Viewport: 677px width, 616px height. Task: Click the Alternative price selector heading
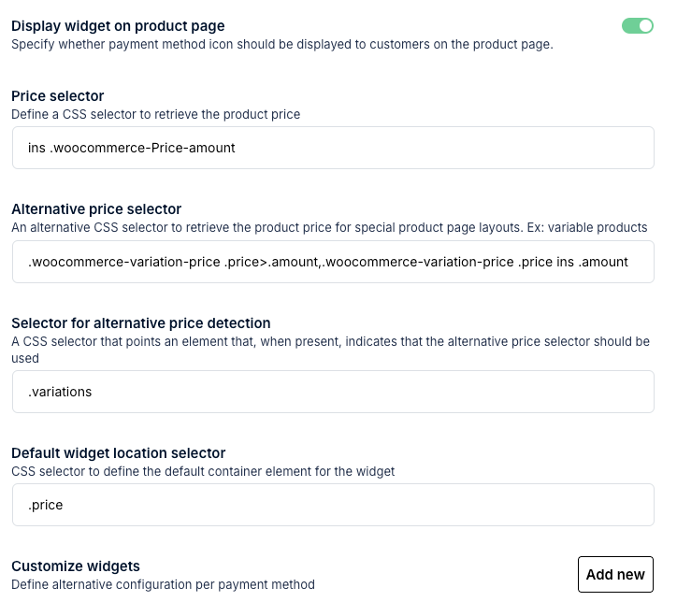tap(96, 209)
